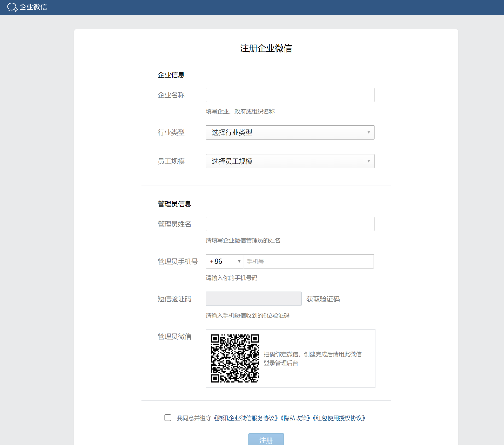This screenshot has width=504, height=445.
Task: Click the 注册企业微信 page title
Action: pyautogui.click(x=266, y=48)
